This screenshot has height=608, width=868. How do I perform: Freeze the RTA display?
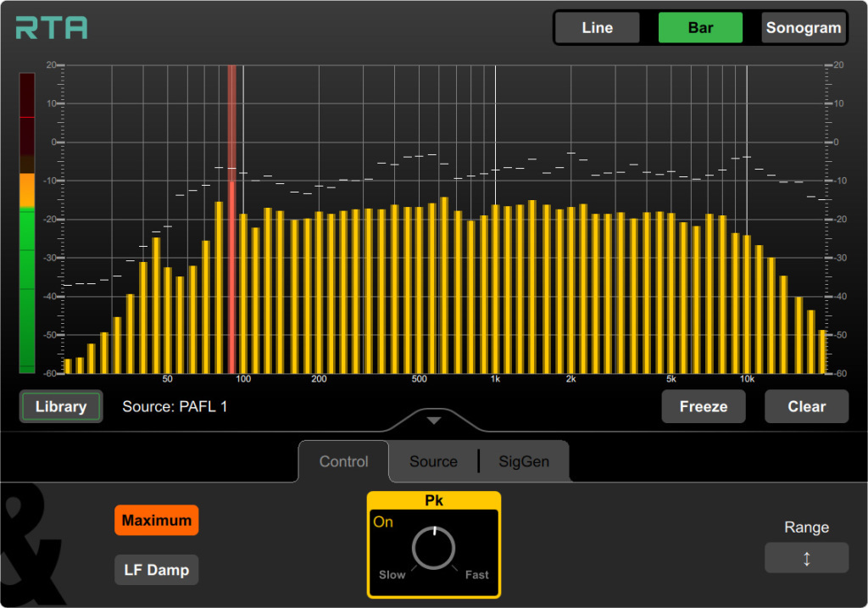pyautogui.click(x=704, y=406)
